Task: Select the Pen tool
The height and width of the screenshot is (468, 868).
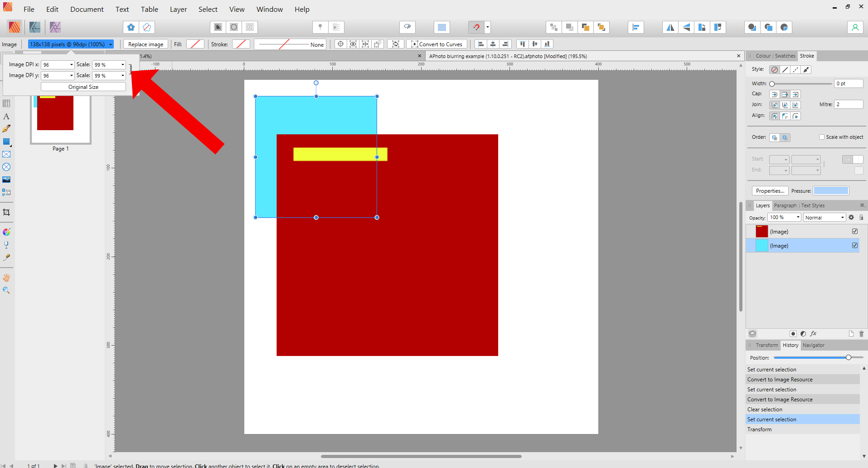Action: click(x=6, y=128)
